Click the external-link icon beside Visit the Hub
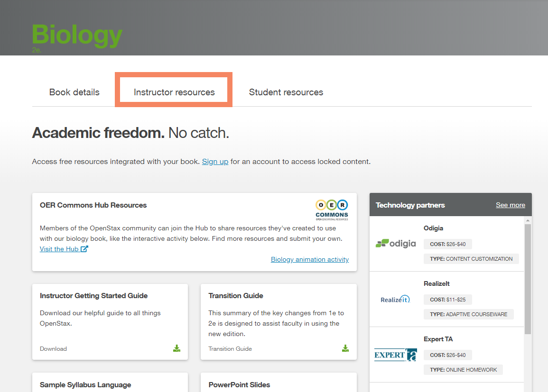 tap(85, 248)
